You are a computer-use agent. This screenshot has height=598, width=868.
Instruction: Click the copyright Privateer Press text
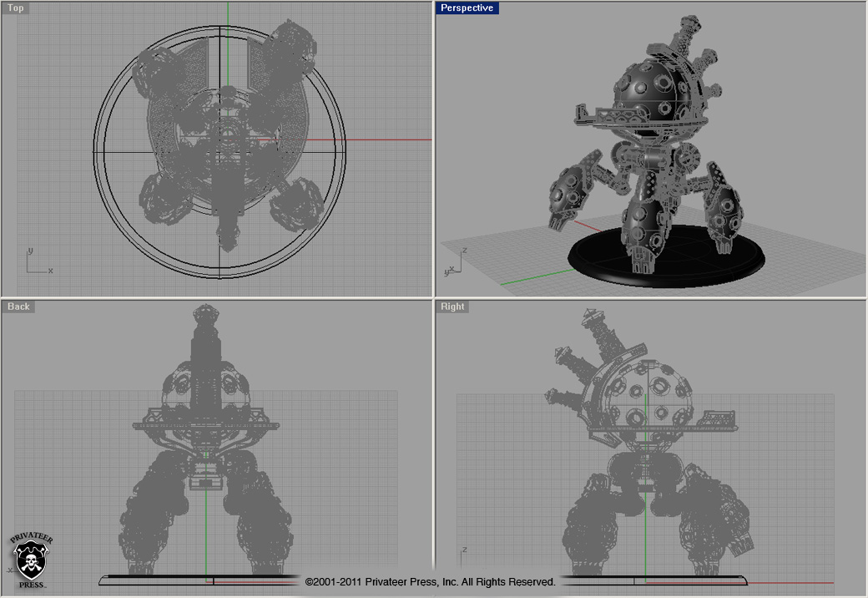tap(430, 581)
